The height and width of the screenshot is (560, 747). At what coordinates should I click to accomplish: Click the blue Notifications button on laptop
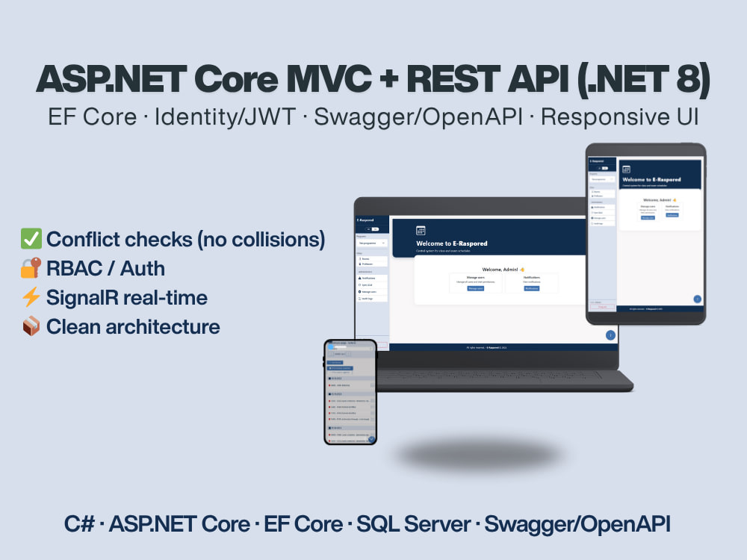[x=532, y=288]
